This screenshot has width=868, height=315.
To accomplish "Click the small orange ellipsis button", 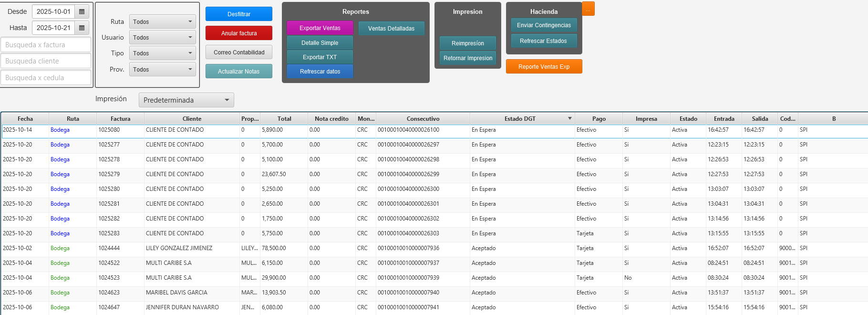I will [588, 9].
